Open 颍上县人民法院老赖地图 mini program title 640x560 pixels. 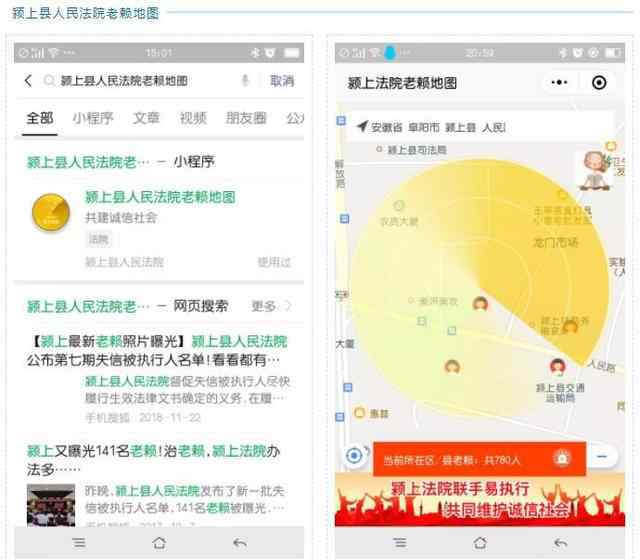tap(160, 197)
